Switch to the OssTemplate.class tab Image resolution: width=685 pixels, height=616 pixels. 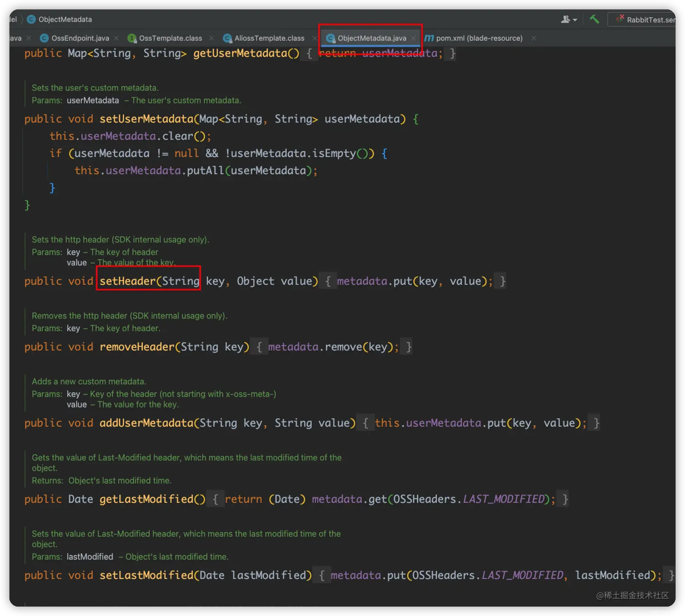(x=170, y=38)
